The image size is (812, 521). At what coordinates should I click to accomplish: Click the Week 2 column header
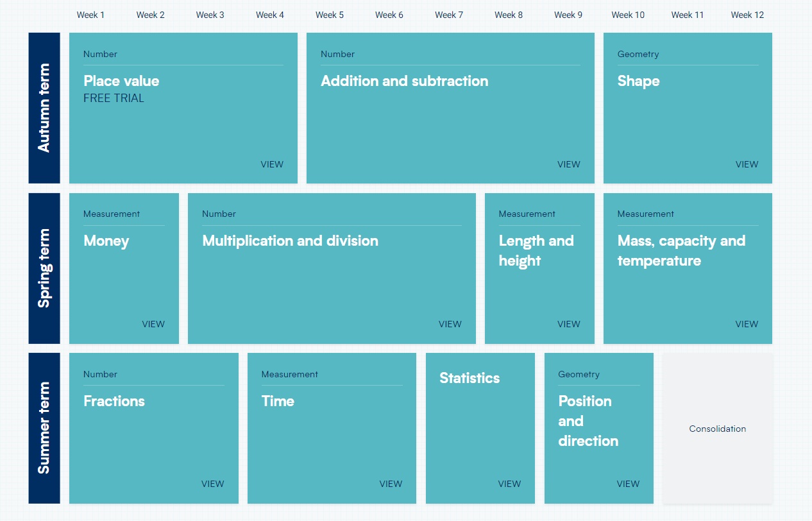tap(151, 15)
